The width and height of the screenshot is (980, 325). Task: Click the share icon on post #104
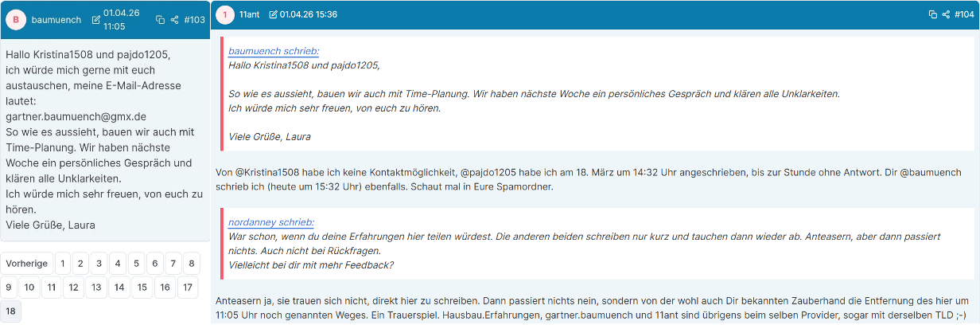tap(946, 14)
